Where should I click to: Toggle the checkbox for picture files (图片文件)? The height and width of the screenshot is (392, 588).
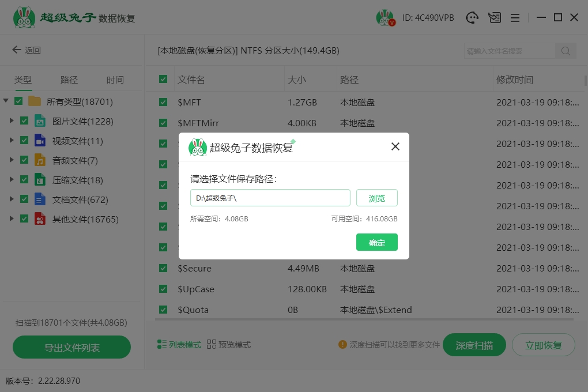[x=24, y=121]
